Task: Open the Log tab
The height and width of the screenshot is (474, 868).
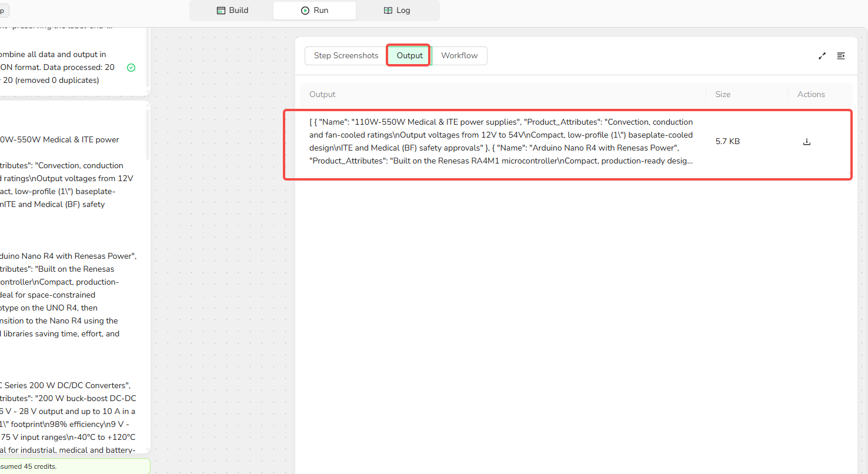Action: tap(398, 11)
